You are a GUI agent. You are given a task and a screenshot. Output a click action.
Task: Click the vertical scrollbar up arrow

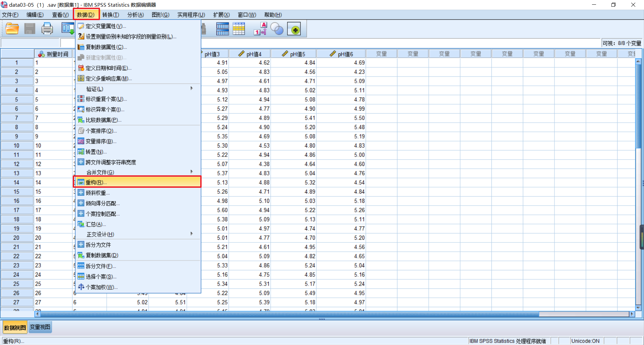click(x=638, y=61)
